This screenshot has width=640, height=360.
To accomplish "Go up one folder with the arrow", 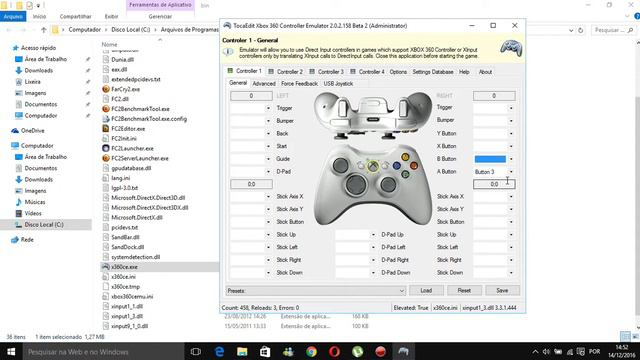I will 44,30.
